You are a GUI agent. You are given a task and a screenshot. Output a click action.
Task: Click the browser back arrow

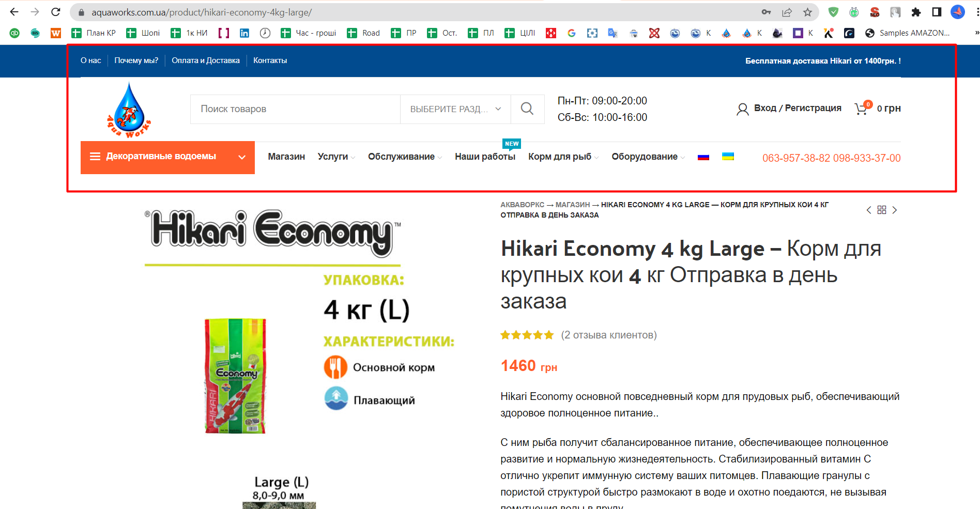click(x=14, y=12)
